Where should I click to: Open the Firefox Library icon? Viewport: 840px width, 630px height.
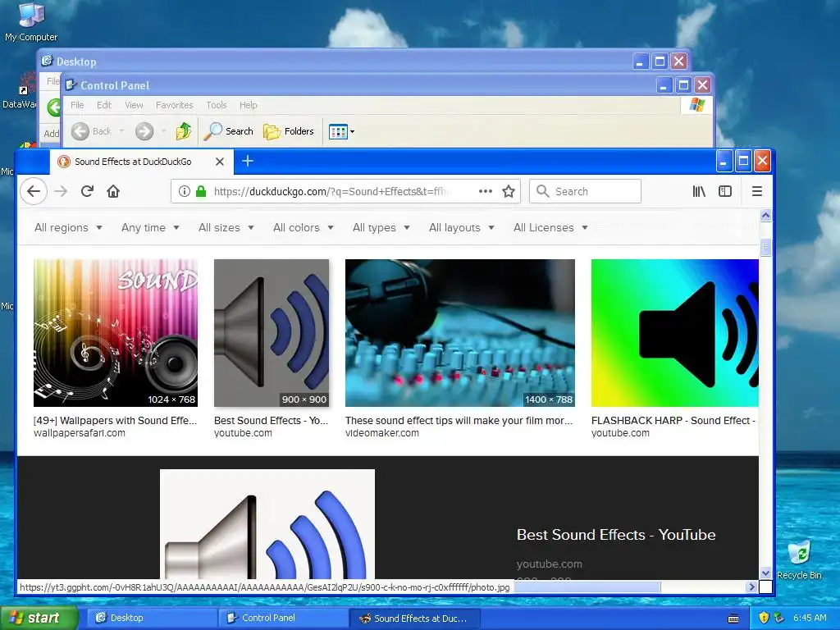(699, 191)
